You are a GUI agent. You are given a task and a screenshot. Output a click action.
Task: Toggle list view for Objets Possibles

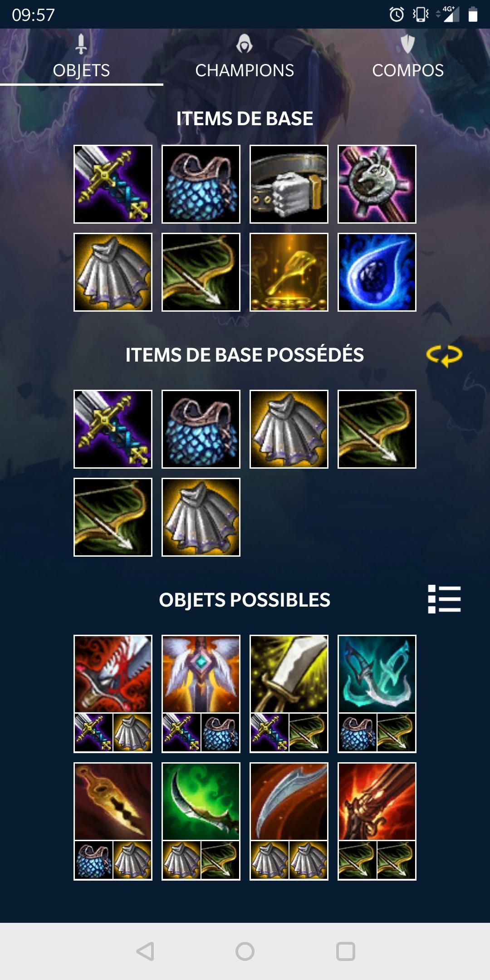(444, 599)
